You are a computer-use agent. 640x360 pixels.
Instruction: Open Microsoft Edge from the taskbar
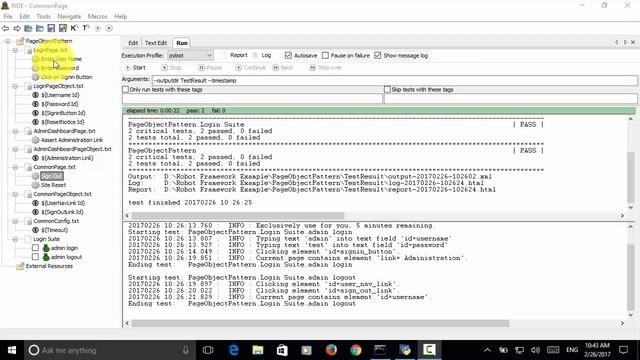(x=233, y=350)
